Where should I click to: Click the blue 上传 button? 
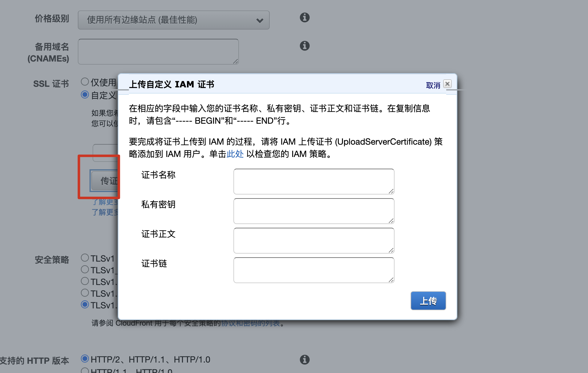[x=428, y=301]
